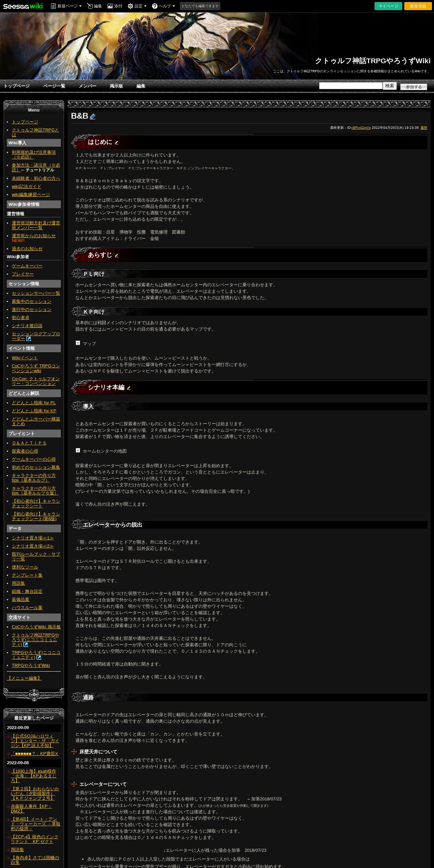Image resolution: width=434 pixels, height=868 pixels.
Task: Click the wiki title クトゥルフ神話TRPGやろうずWiki
Action: pos(372,61)
